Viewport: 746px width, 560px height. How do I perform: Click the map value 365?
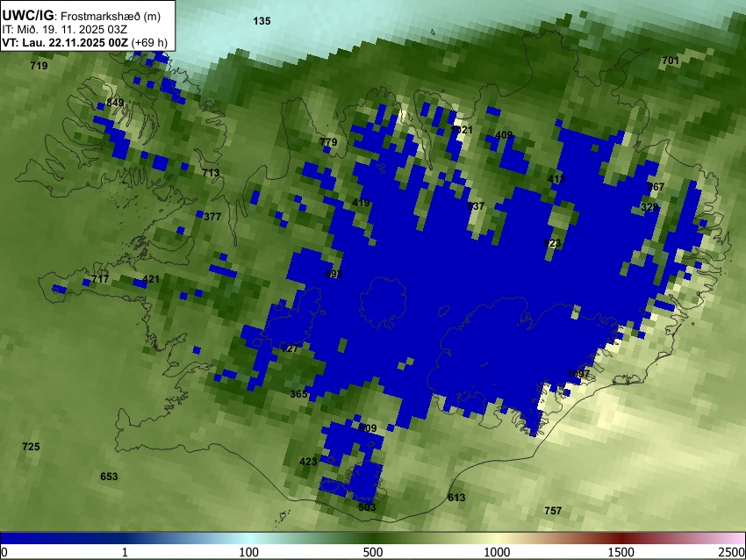[298, 393]
